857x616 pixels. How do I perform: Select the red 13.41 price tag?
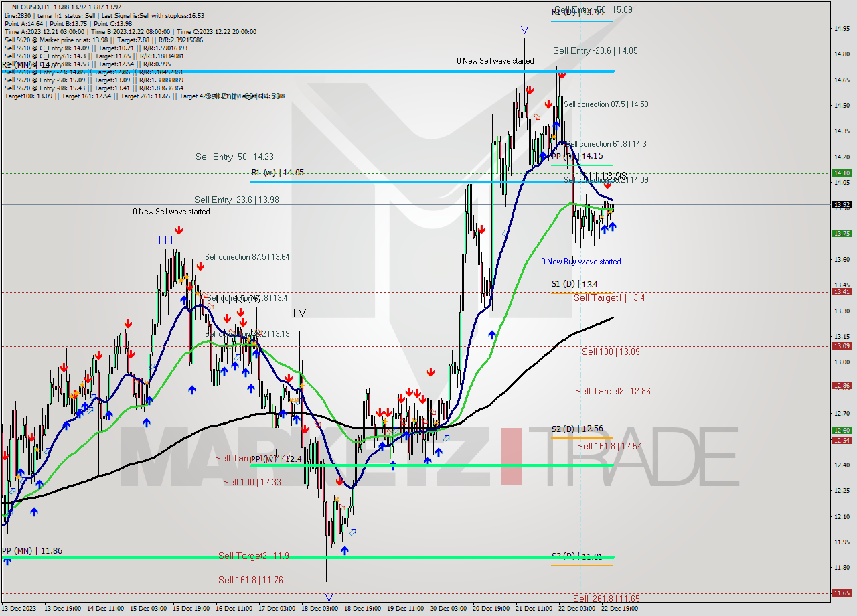[841, 291]
